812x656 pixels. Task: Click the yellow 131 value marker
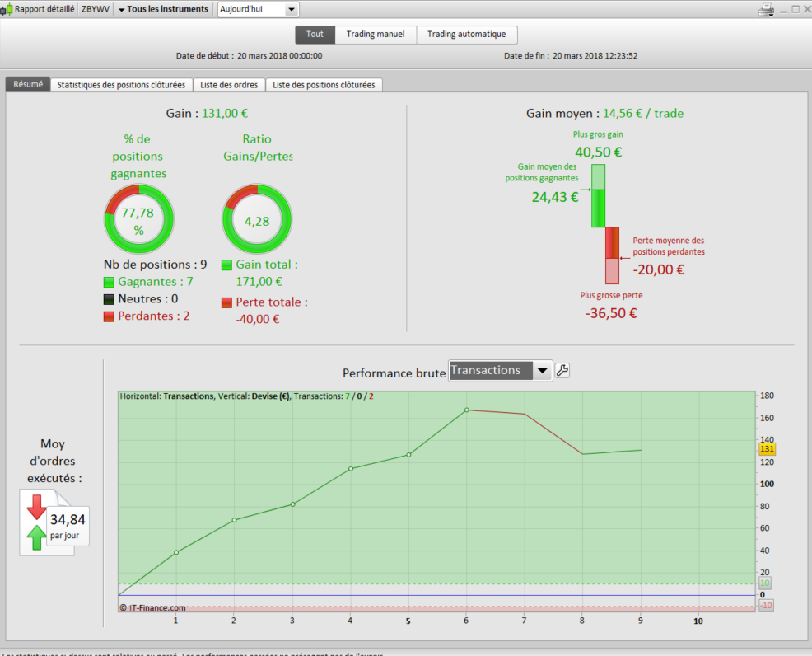coord(767,449)
